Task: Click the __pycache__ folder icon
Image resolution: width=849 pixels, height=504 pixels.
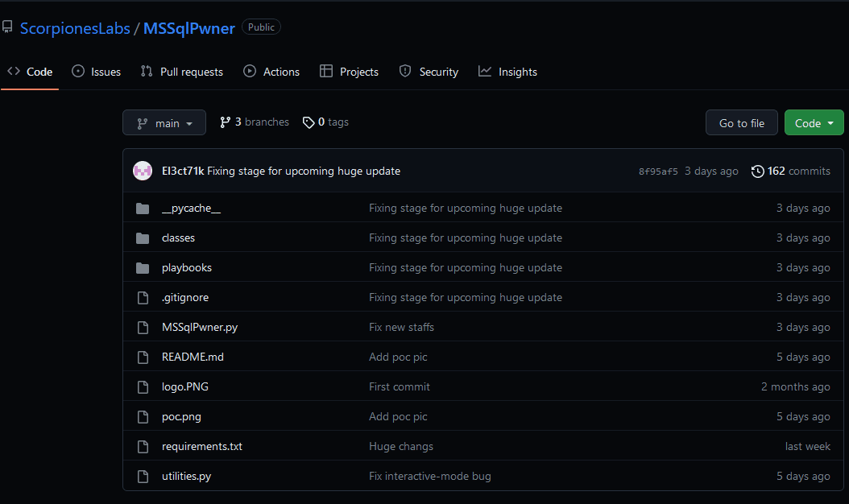Action: coord(143,209)
